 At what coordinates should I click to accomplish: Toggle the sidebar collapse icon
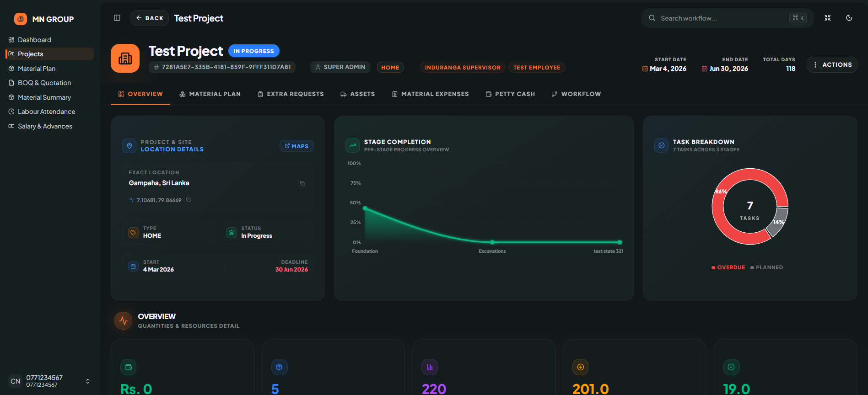tap(117, 18)
